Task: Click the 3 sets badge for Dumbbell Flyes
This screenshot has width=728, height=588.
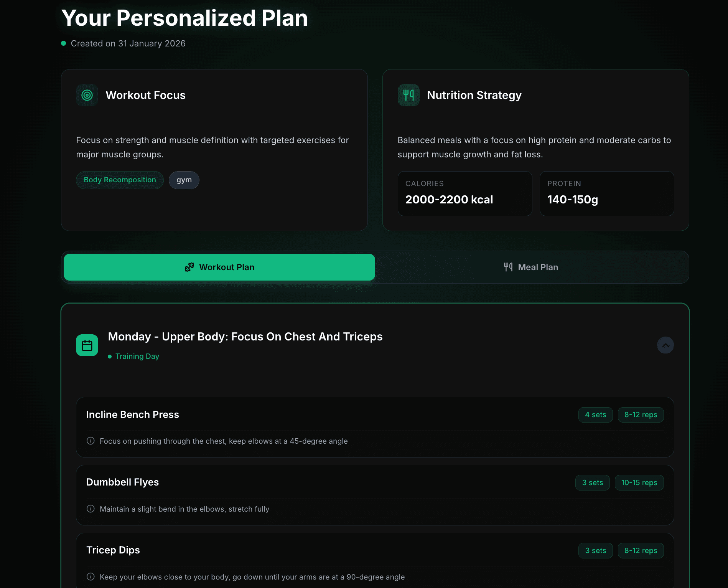Action: [592, 482]
